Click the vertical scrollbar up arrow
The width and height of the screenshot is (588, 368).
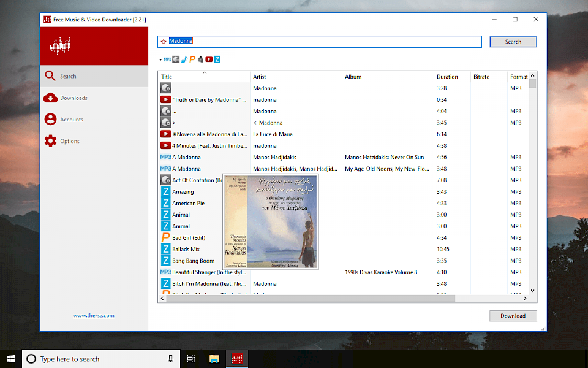532,75
